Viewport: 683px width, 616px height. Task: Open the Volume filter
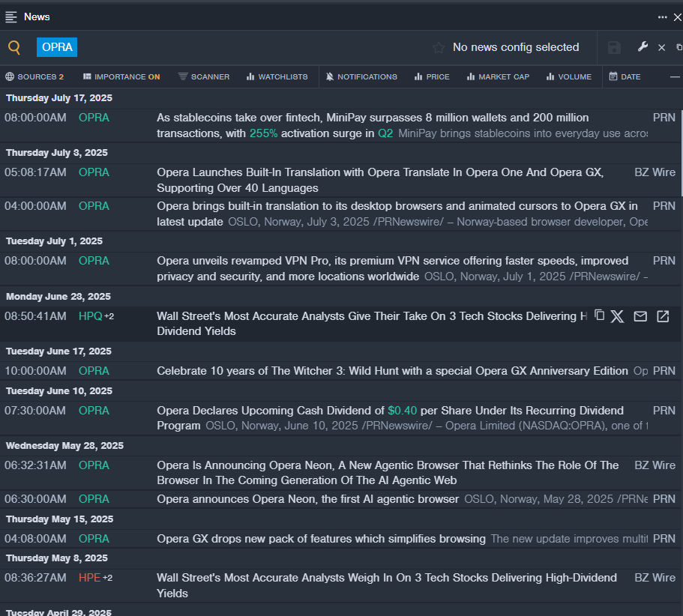click(x=569, y=76)
